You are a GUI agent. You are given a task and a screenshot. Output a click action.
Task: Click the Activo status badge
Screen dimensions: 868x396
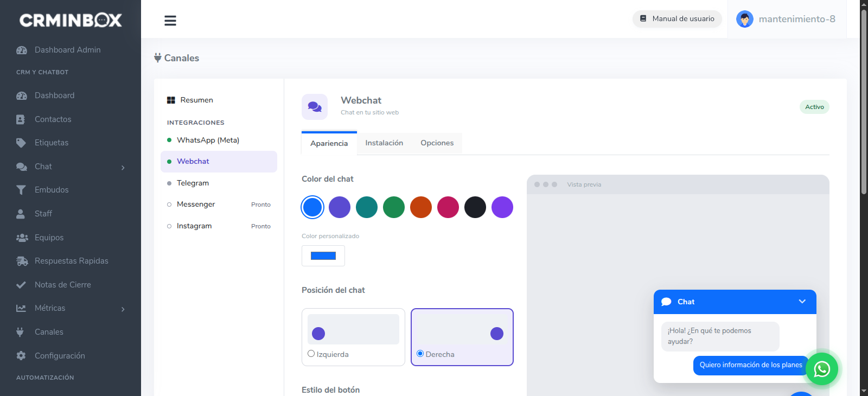814,107
